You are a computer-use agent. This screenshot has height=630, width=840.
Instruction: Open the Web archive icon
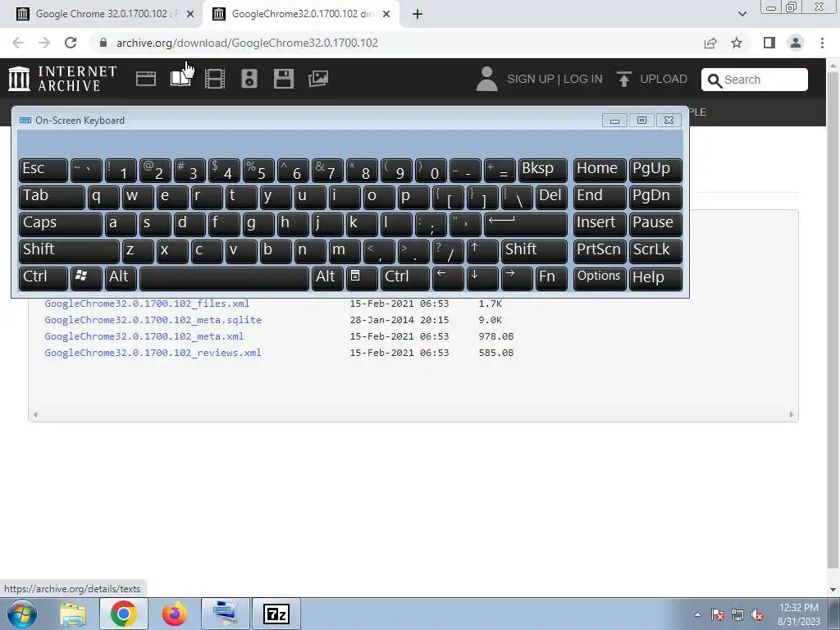pos(146,79)
